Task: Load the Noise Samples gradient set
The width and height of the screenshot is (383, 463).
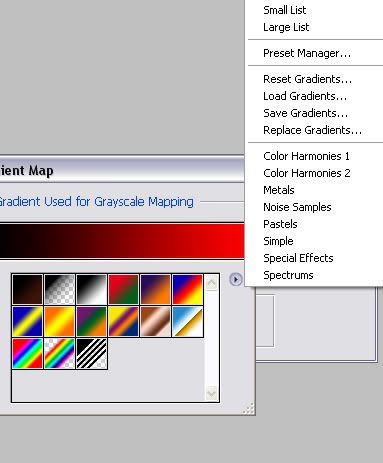Action: 297,207
